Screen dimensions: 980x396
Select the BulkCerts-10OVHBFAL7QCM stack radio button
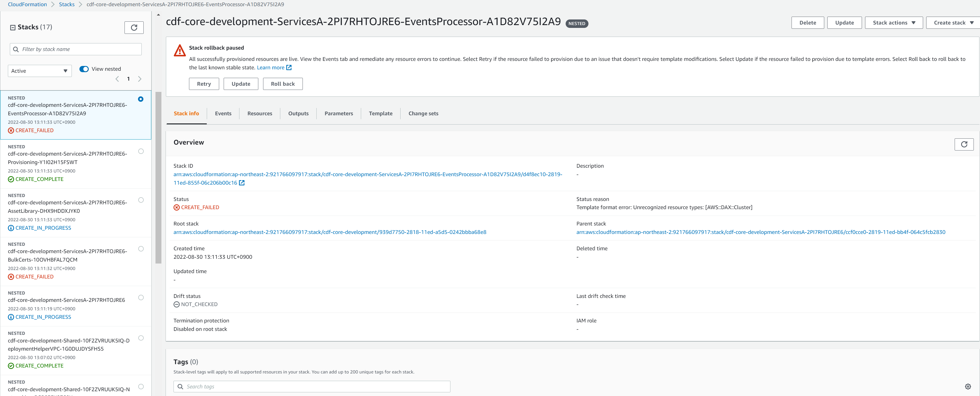[x=141, y=249]
